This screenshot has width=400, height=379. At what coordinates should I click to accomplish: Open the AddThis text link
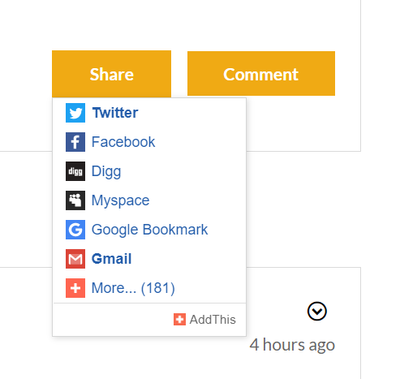coord(213,319)
